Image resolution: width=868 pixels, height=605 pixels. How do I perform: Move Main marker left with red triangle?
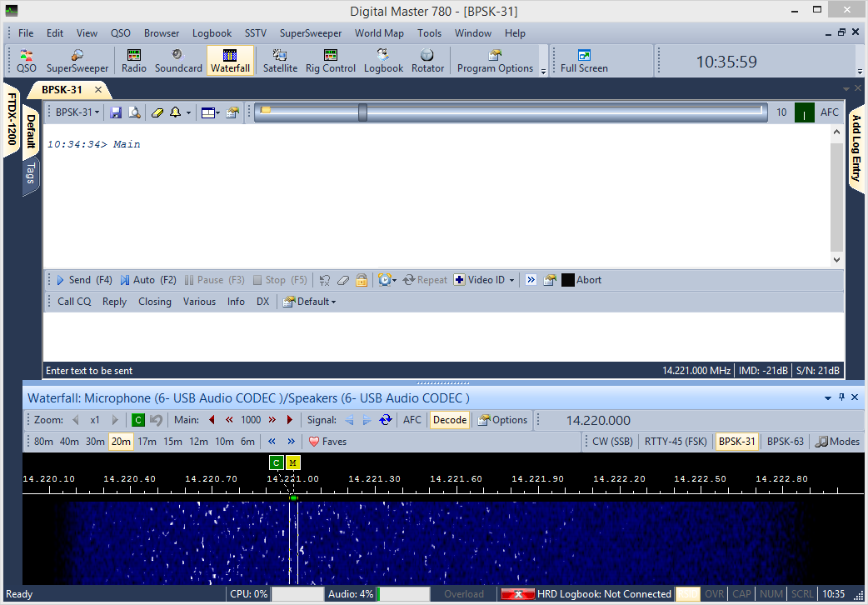click(212, 420)
